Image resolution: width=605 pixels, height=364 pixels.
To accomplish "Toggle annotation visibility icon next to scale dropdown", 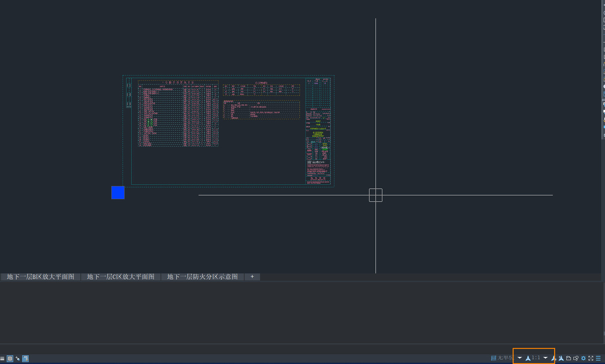I will (x=554, y=358).
